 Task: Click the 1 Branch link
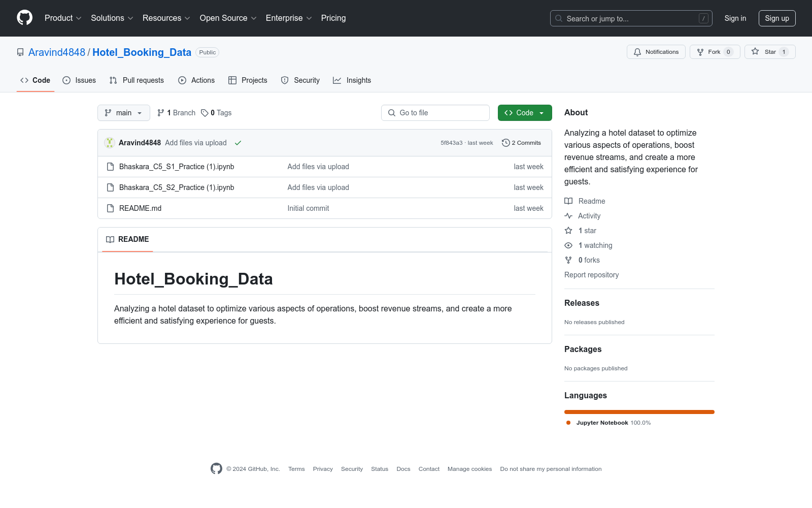(177, 113)
